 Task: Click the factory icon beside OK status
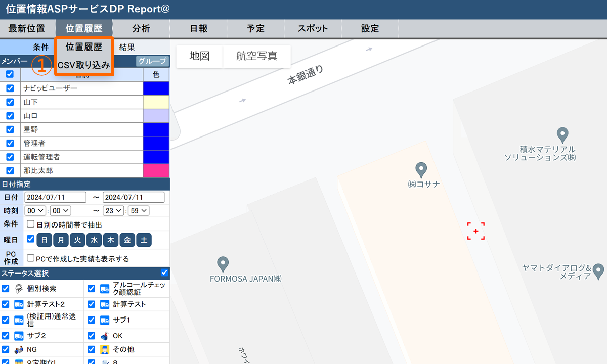click(105, 336)
